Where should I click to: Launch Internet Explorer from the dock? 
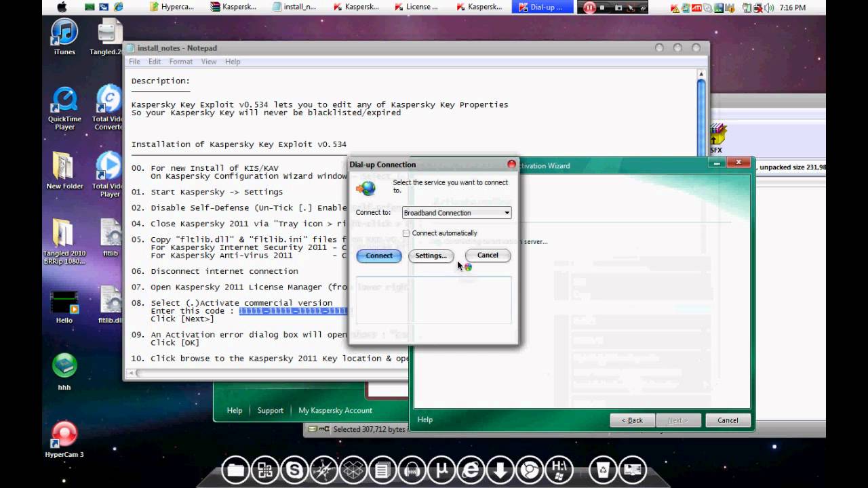pos(470,470)
